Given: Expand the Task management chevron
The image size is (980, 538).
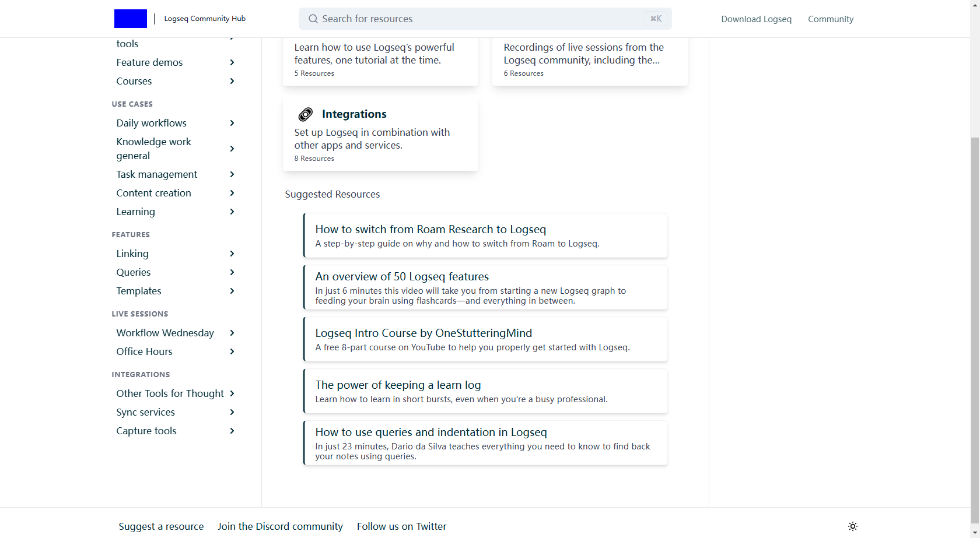Looking at the screenshot, I should pyautogui.click(x=232, y=174).
